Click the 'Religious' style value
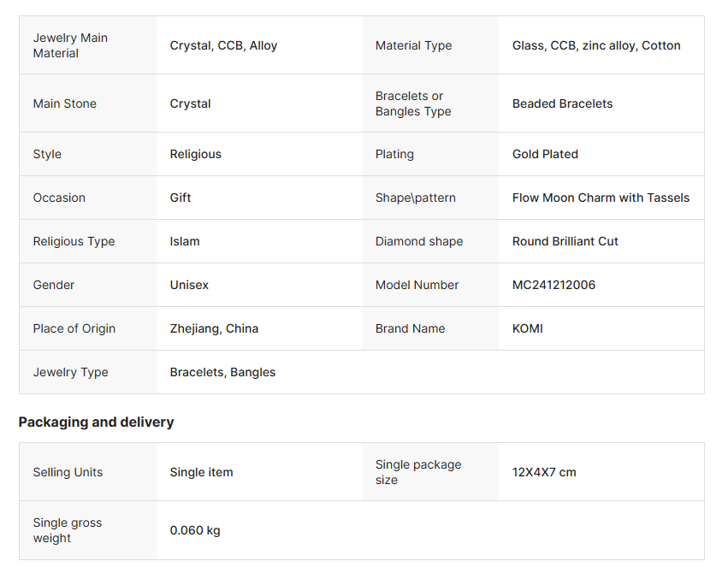This screenshot has height=567, width=728. [x=195, y=154]
